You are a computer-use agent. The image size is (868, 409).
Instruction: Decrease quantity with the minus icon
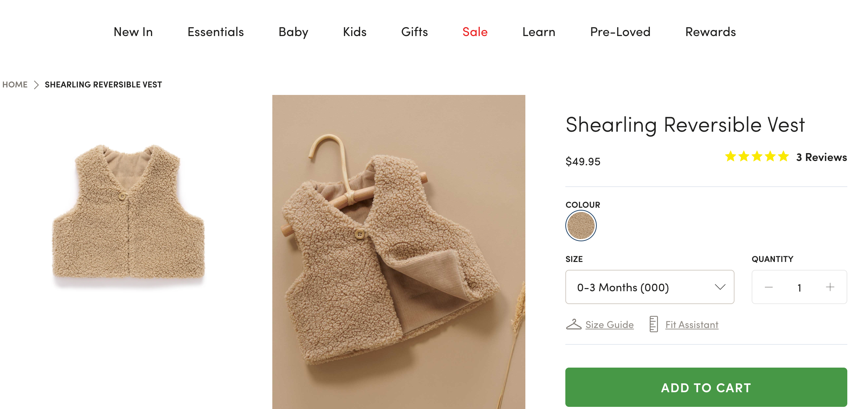click(x=769, y=287)
